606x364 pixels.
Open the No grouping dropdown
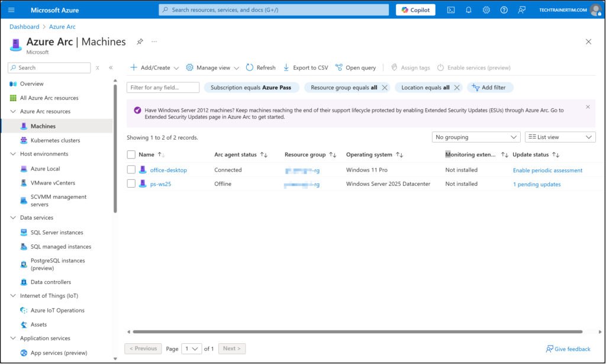click(x=476, y=137)
